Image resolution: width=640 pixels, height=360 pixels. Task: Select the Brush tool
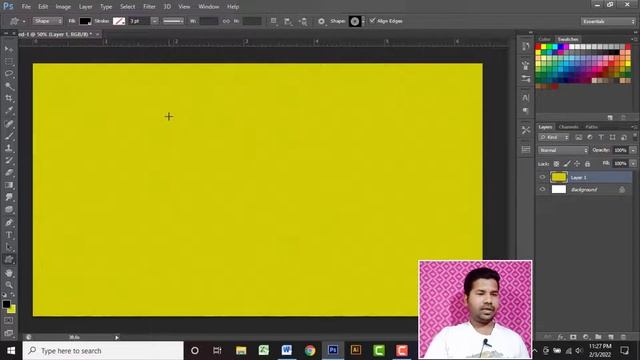[9, 136]
